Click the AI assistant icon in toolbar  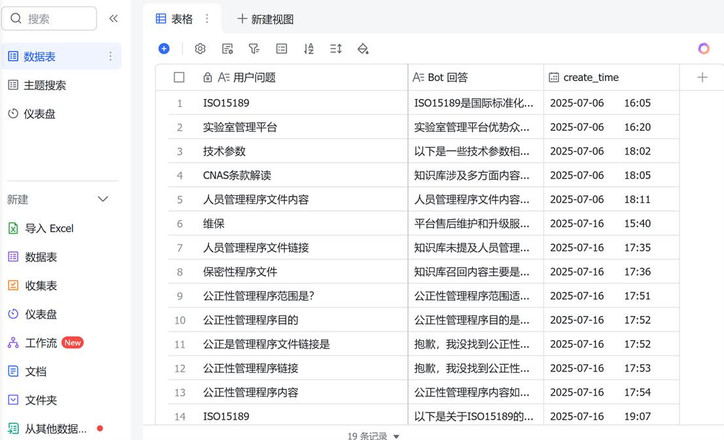point(704,48)
